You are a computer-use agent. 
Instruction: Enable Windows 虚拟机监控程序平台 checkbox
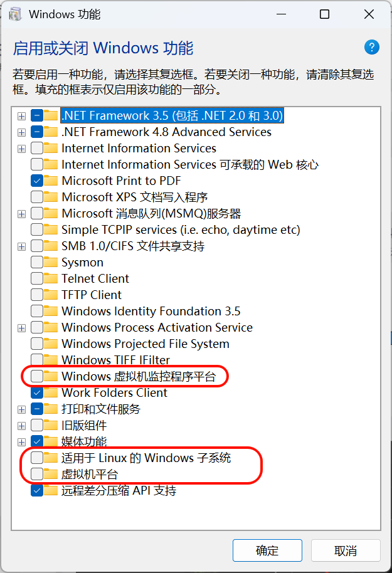pyautogui.click(x=37, y=376)
